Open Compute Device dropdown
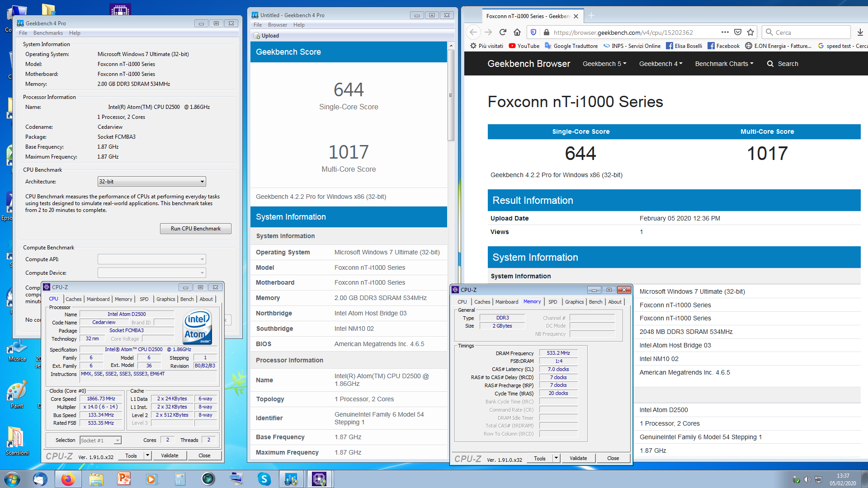The height and width of the screenshot is (488, 868). click(x=152, y=273)
